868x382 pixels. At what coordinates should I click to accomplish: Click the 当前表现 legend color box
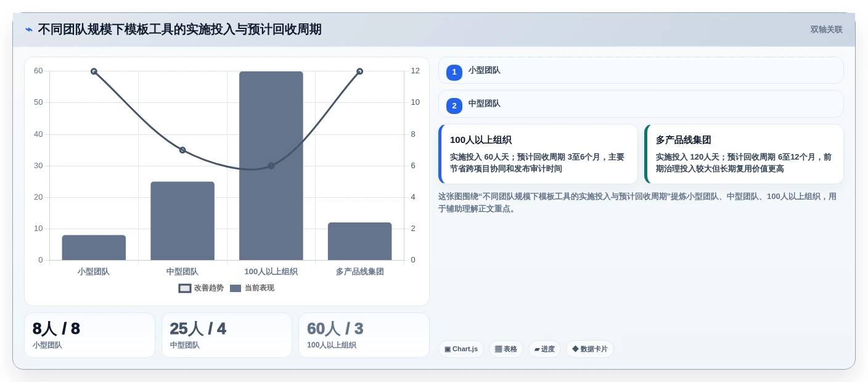pyautogui.click(x=235, y=288)
